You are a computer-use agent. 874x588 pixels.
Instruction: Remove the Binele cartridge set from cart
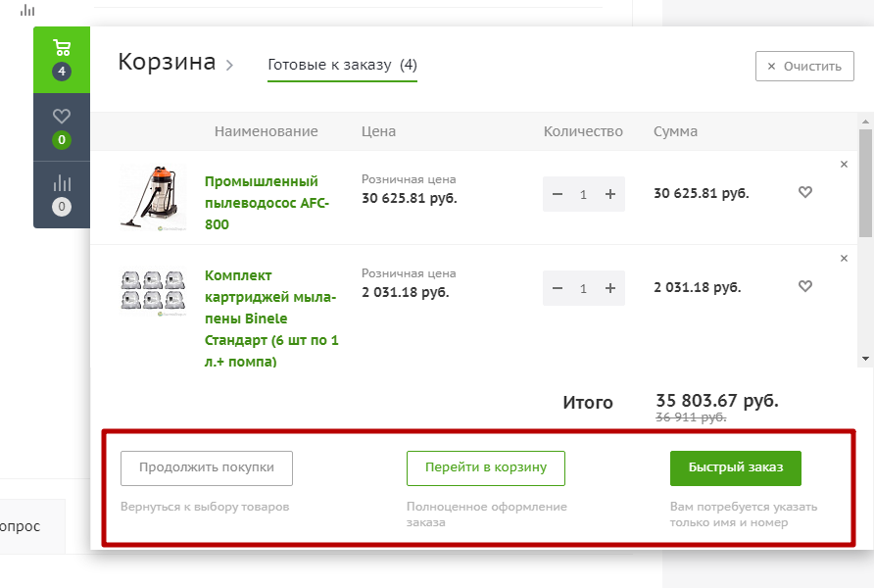tap(844, 259)
